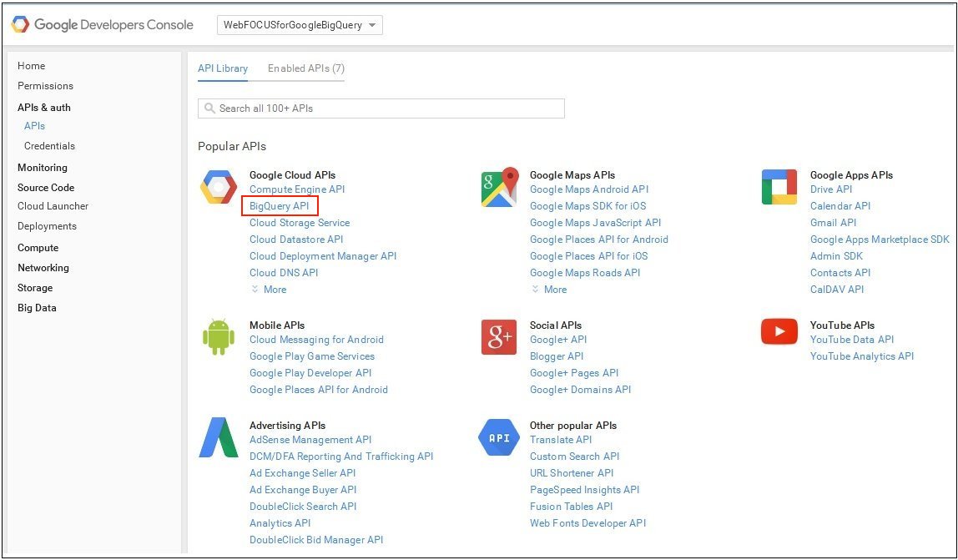Viewport: 958px width, 560px height.
Task: Open the Compute Engine API link
Action: [x=297, y=189]
